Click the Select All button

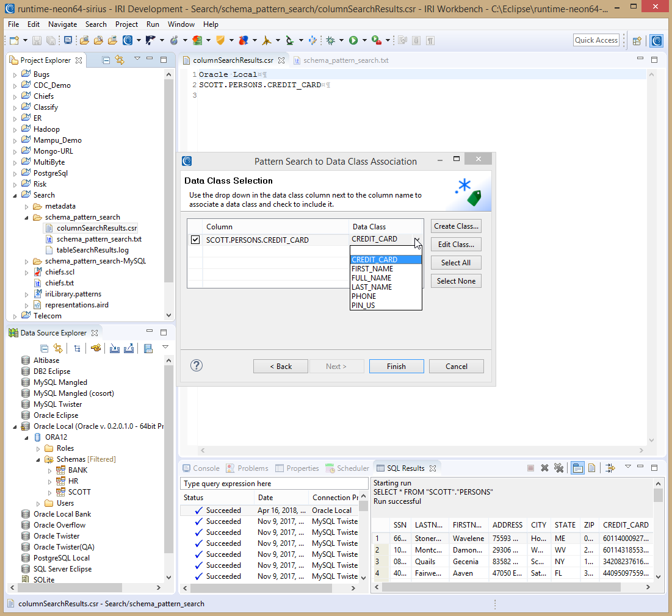tap(456, 263)
